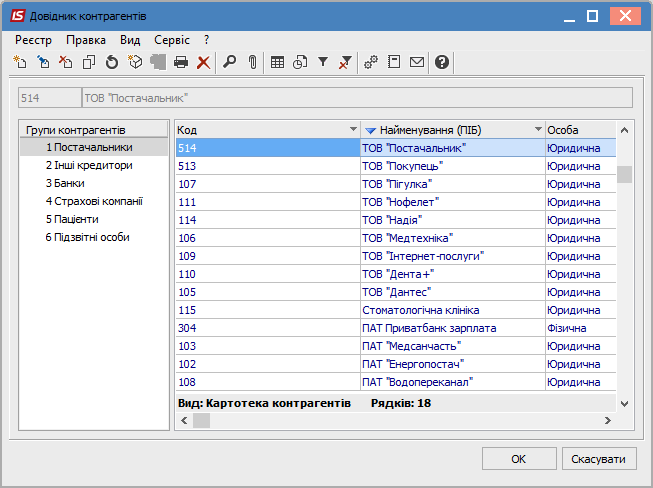Select row ТОВ "Надія"

click(396, 220)
